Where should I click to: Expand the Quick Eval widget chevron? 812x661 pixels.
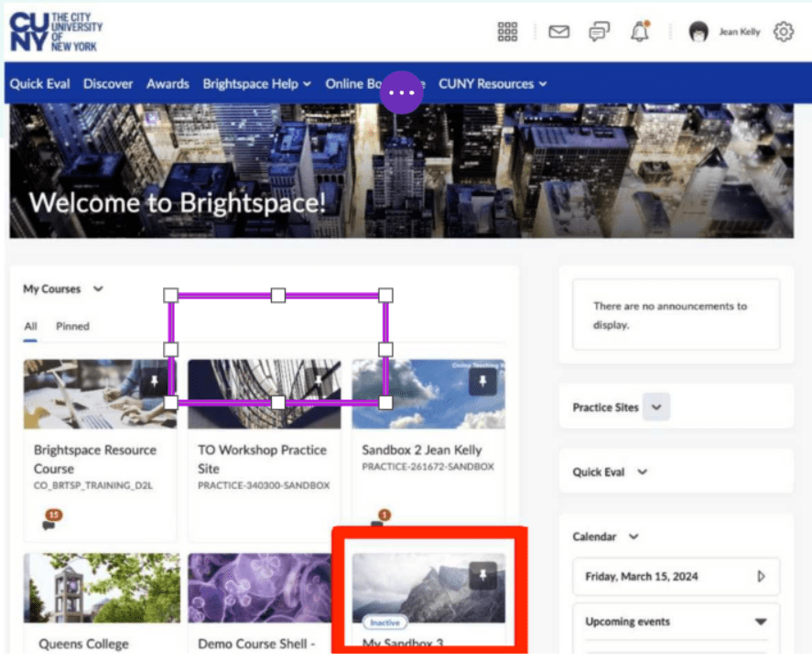(x=642, y=471)
